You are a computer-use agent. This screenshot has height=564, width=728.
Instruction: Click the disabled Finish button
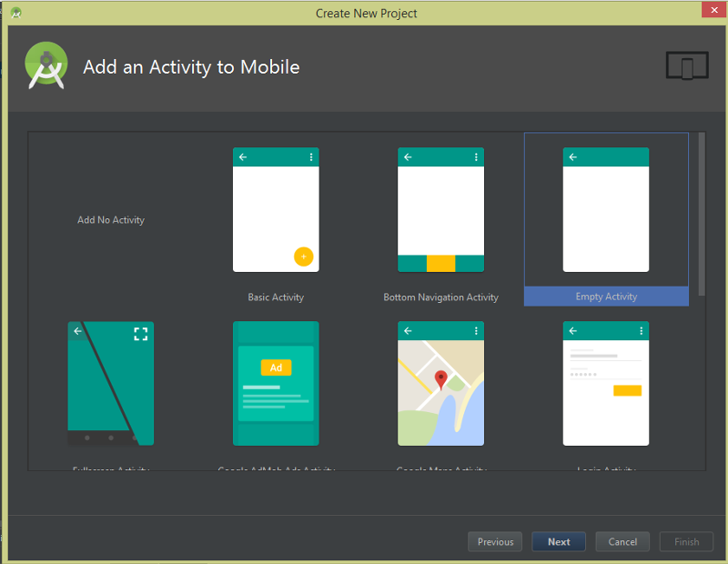pos(686,542)
